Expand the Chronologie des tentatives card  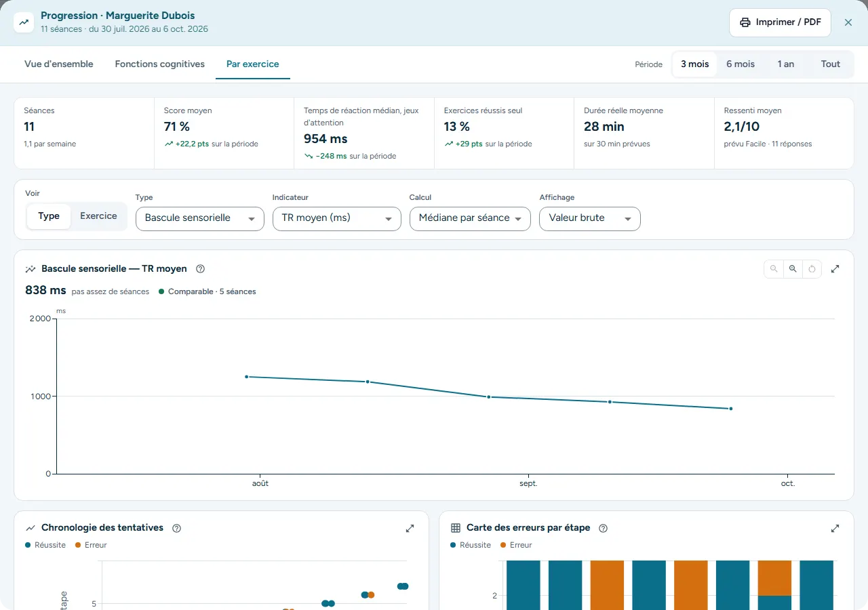click(410, 528)
